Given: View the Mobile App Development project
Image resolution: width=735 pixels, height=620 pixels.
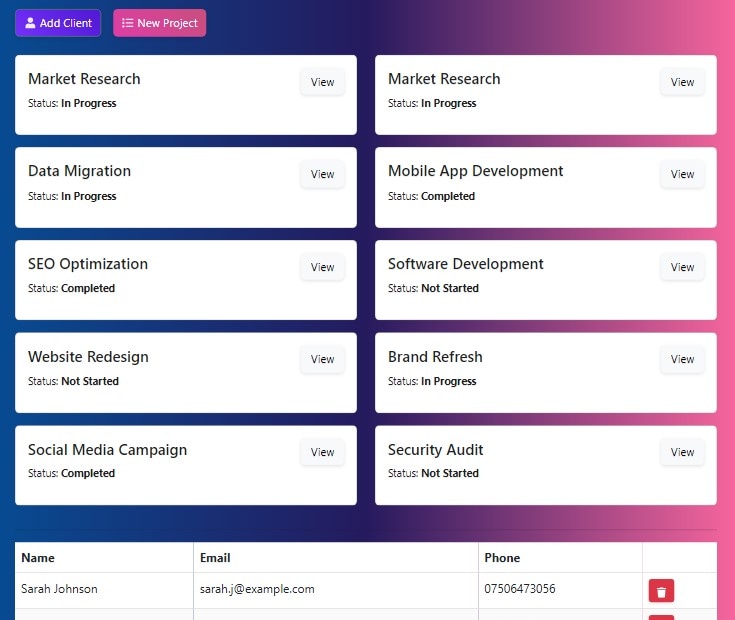Looking at the screenshot, I should (x=682, y=174).
